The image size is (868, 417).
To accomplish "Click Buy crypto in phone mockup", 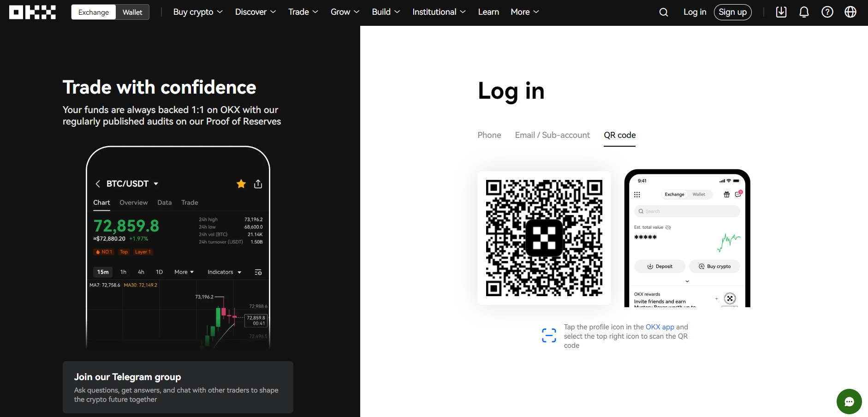I will [x=715, y=267].
